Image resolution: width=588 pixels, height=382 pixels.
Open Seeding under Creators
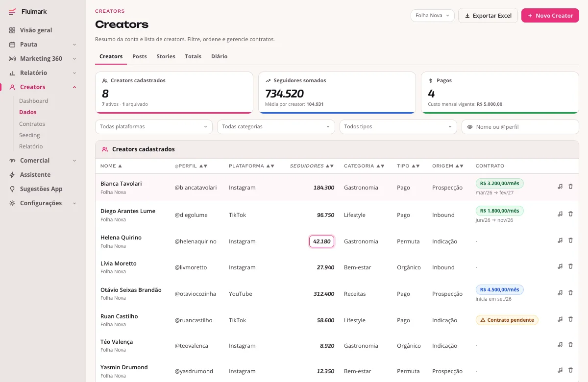(29, 135)
